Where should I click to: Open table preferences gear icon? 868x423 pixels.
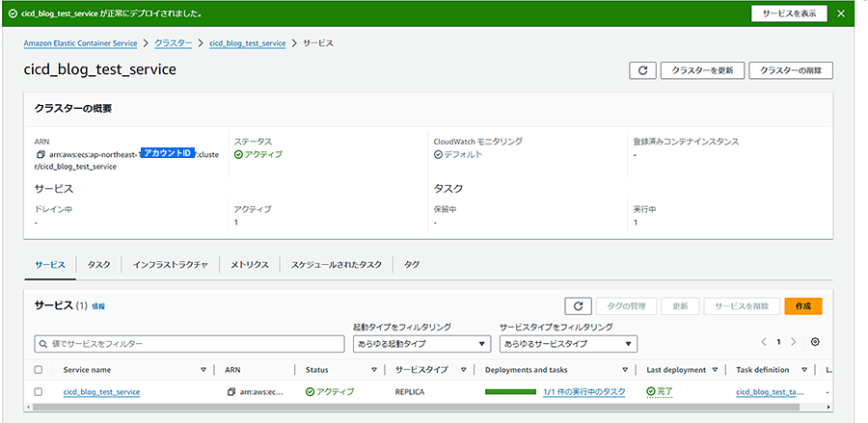tap(815, 342)
